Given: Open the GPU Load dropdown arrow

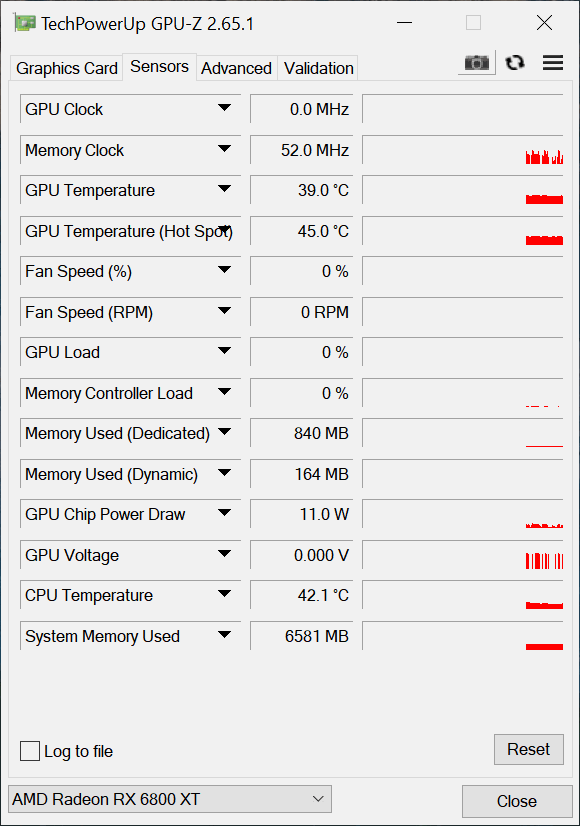Looking at the screenshot, I should tap(224, 351).
